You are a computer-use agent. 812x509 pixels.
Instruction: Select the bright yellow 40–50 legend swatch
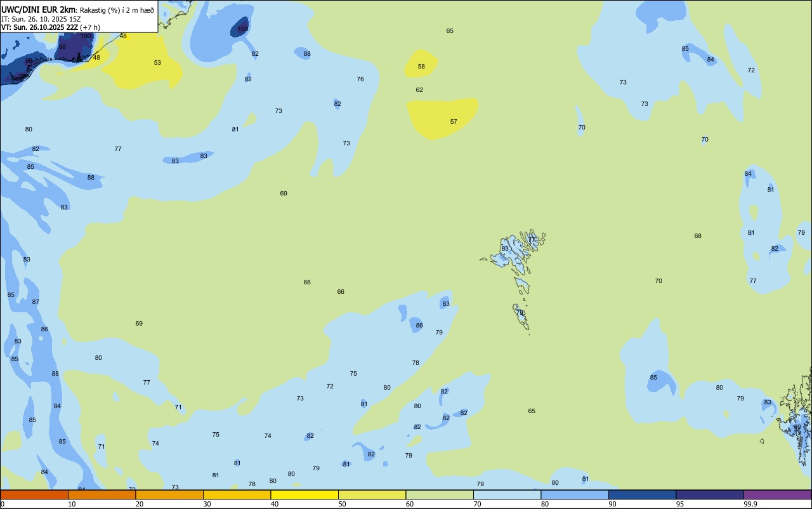coord(304,494)
